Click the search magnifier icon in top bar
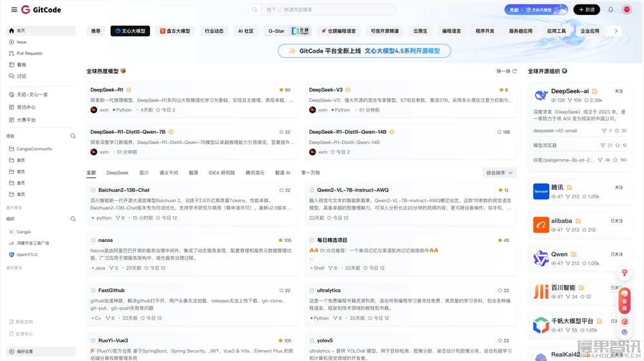The width and height of the screenshot is (644, 361). (x=254, y=10)
